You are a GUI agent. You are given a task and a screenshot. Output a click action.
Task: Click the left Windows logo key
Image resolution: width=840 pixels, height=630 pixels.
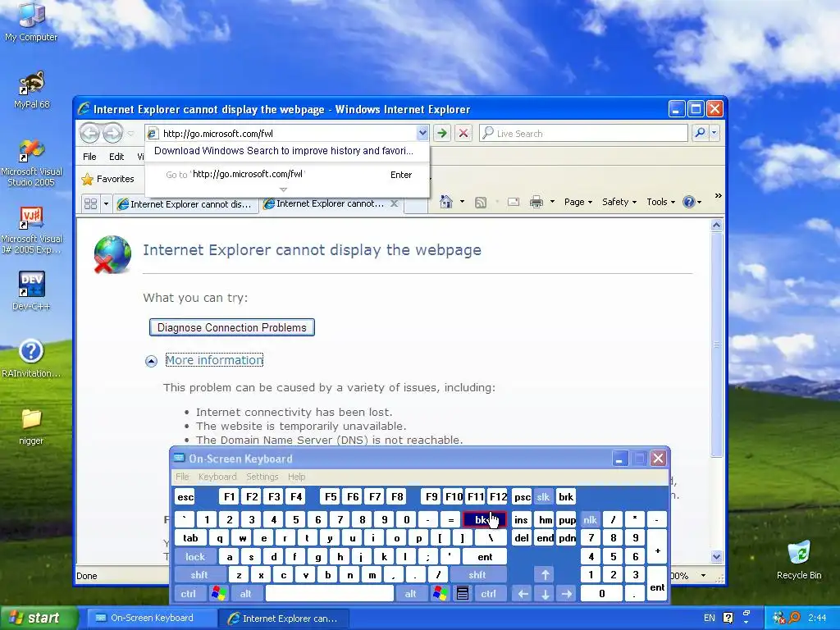[218, 594]
